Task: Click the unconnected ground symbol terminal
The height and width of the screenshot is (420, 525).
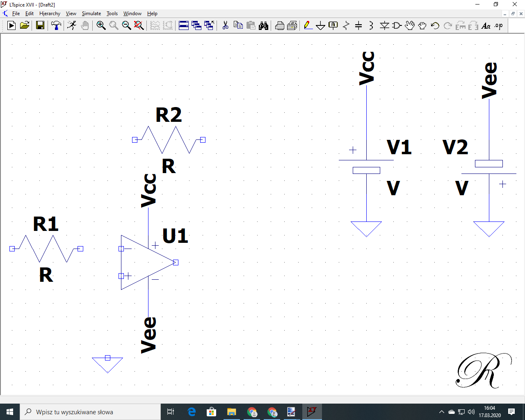Action: tap(107, 358)
